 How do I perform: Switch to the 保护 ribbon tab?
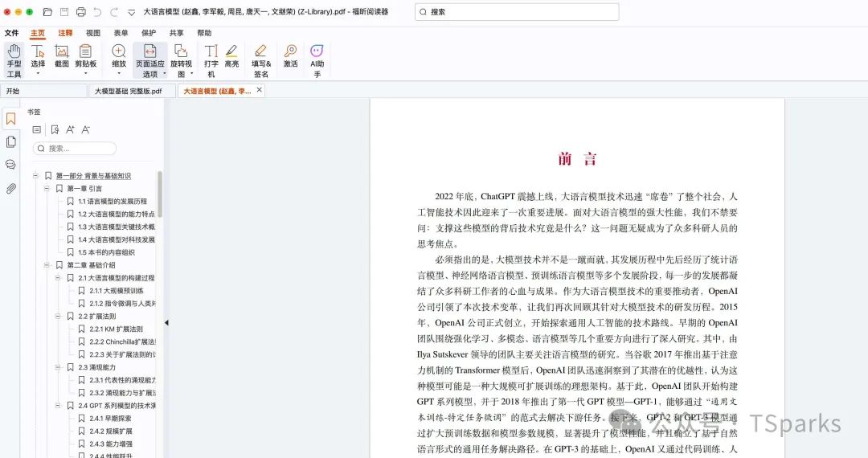pyautogui.click(x=149, y=33)
